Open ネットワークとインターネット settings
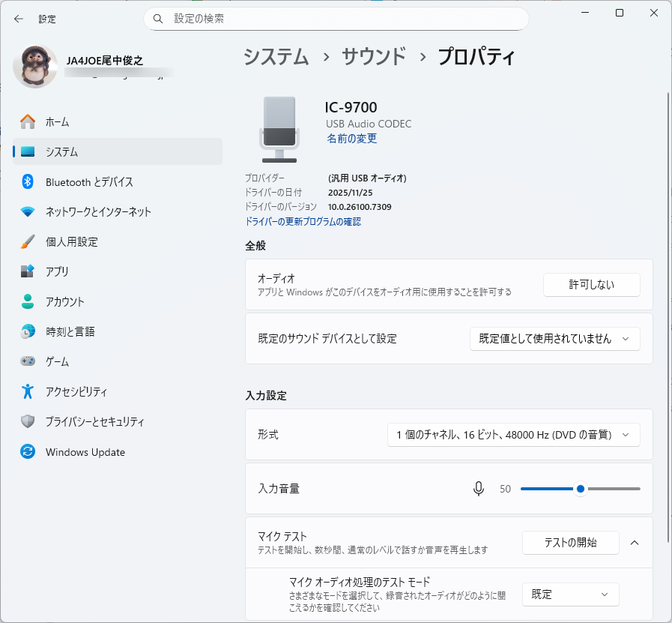 [x=118, y=212]
